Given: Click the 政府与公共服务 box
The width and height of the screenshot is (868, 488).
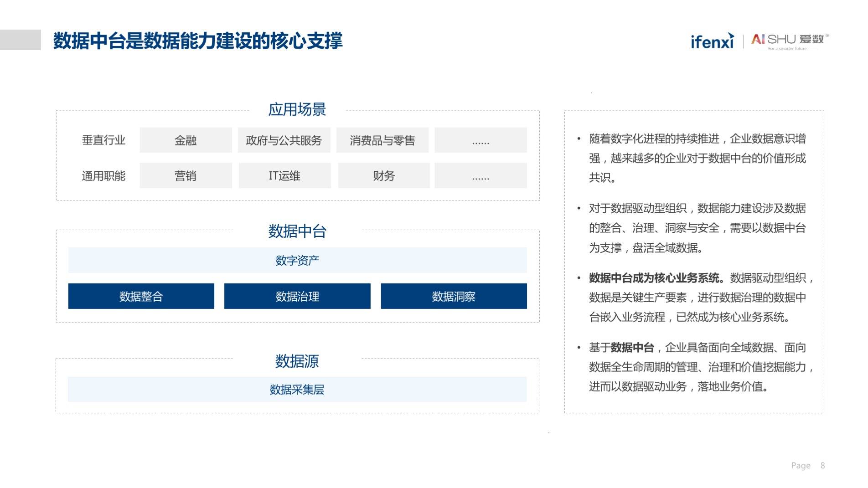Looking at the screenshot, I should 284,140.
